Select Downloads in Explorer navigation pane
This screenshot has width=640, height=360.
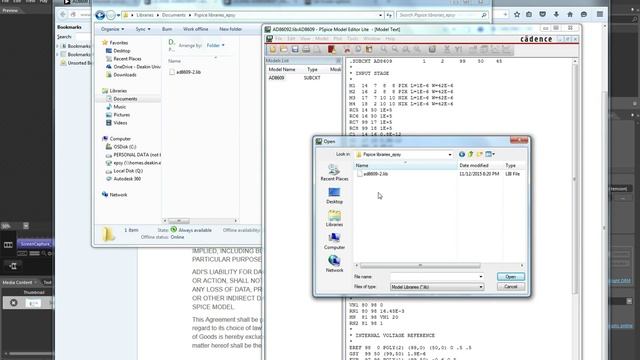click(124, 75)
